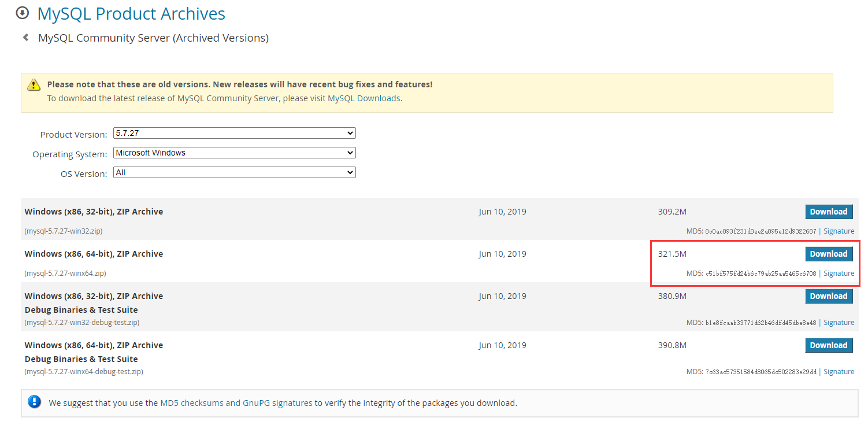This screenshot has height=425, width=868.
Task: Open the MySQL Downloads link
Action: (x=363, y=98)
